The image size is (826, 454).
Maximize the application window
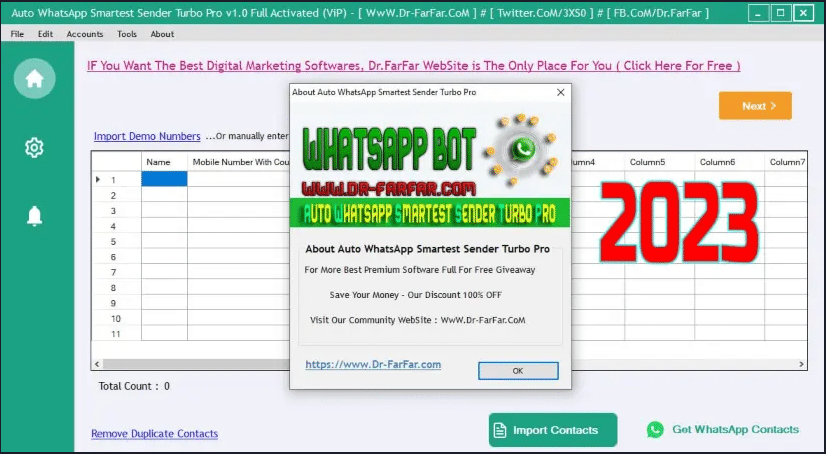click(x=781, y=13)
